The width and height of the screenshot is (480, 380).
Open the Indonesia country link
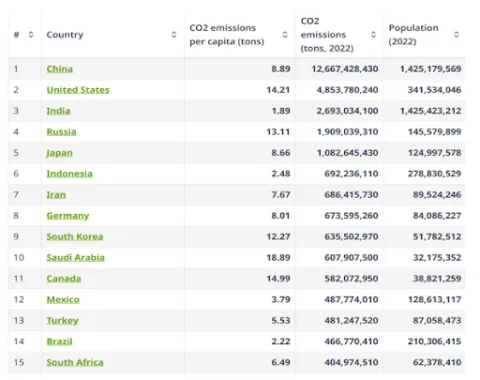(69, 174)
